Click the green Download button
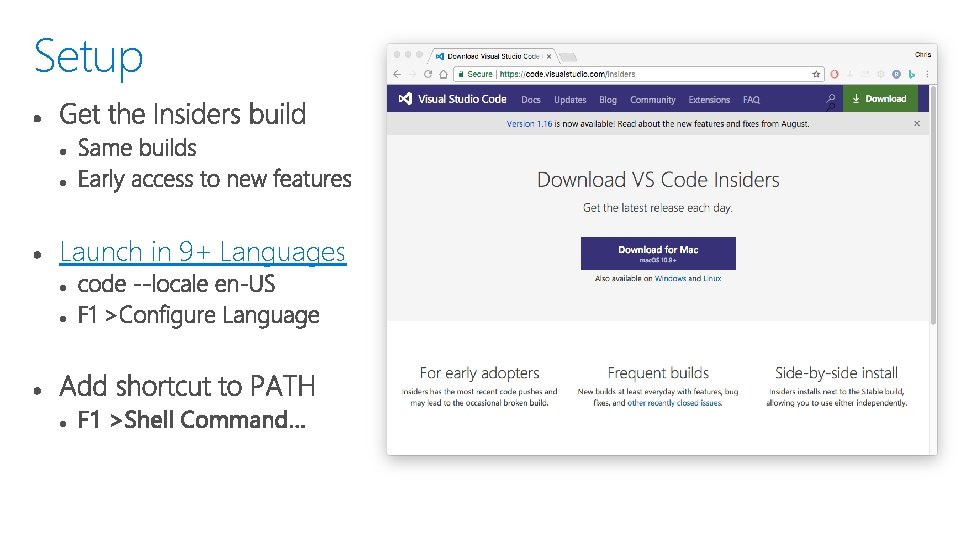The height and width of the screenshot is (540, 960). click(880, 99)
